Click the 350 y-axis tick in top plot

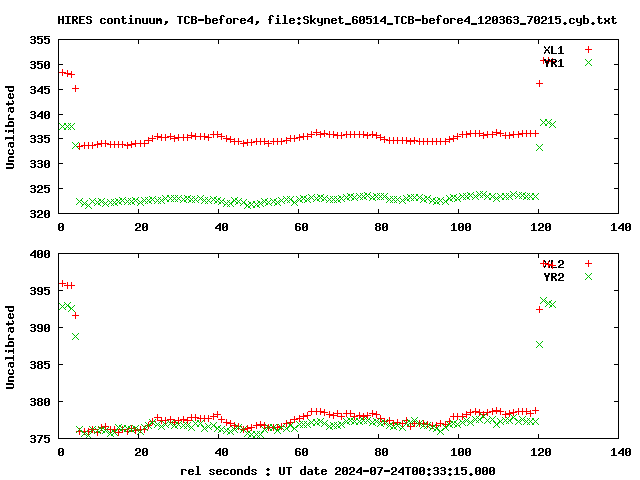pos(40,65)
